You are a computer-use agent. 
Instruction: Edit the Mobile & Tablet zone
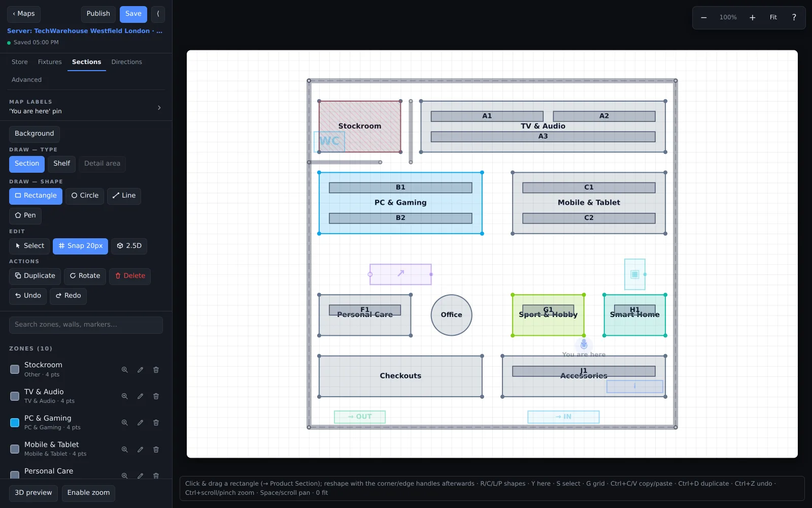coord(140,450)
